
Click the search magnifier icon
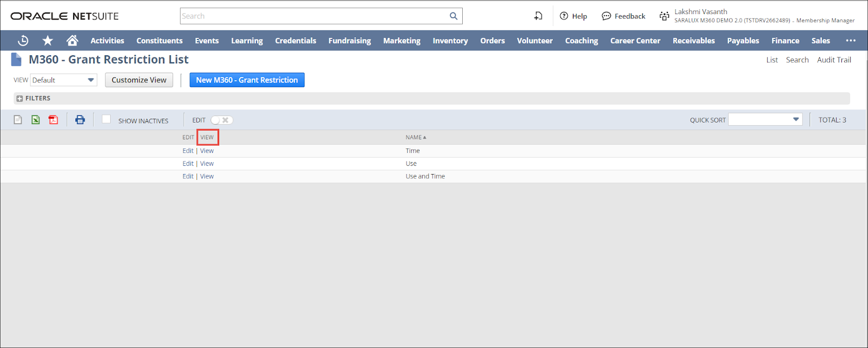pos(454,16)
